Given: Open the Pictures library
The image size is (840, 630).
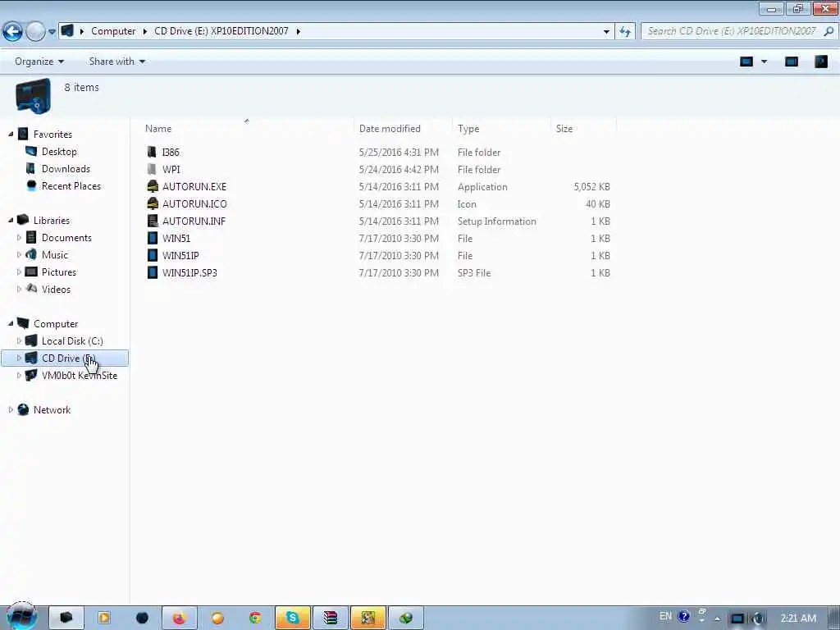Looking at the screenshot, I should coord(59,272).
